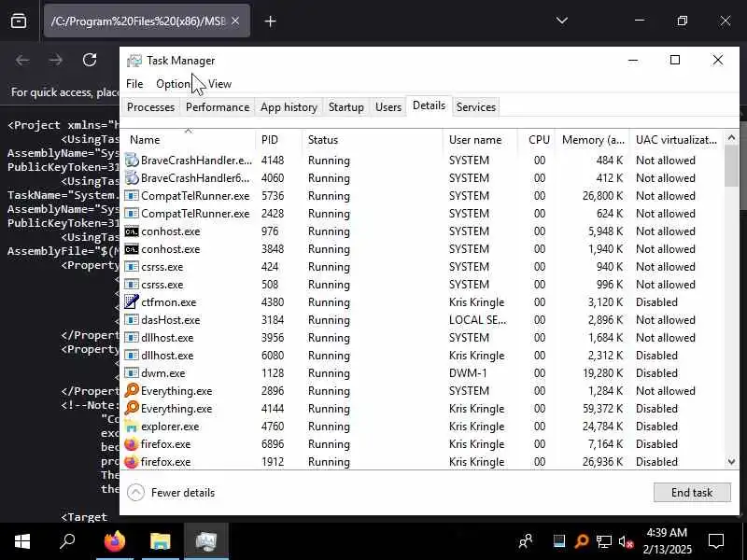
Task: Click the process list scrollbar thumb
Action: click(x=731, y=166)
